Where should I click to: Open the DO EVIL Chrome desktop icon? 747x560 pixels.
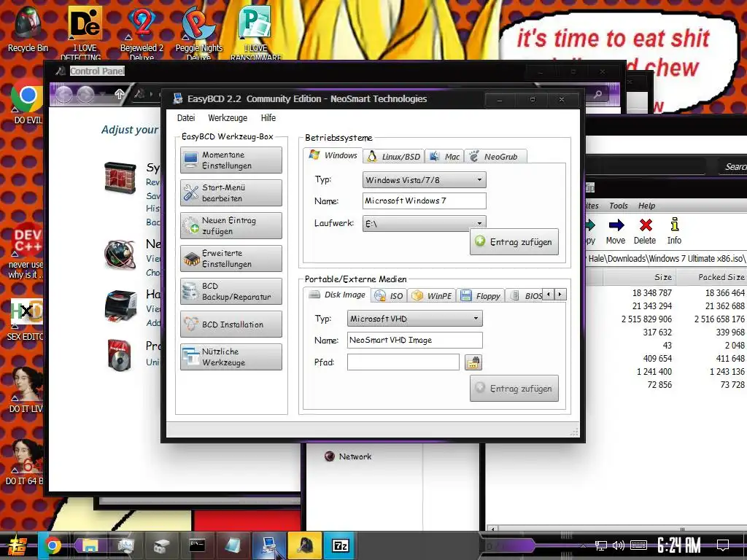tap(27, 102)
